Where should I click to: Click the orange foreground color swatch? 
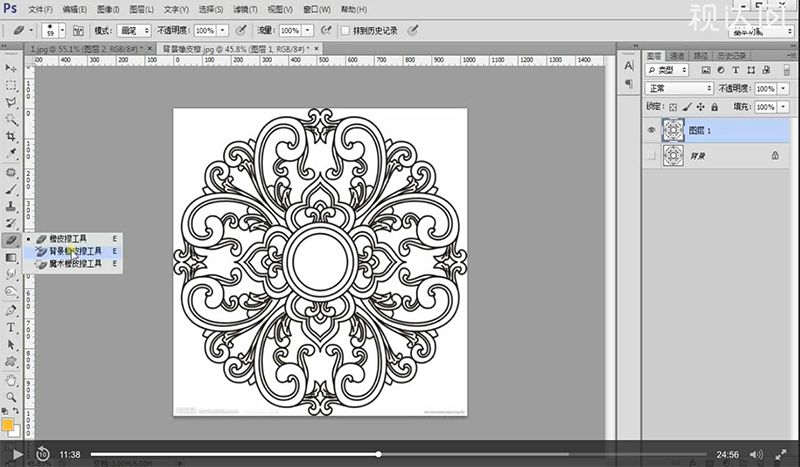(7, 424)
